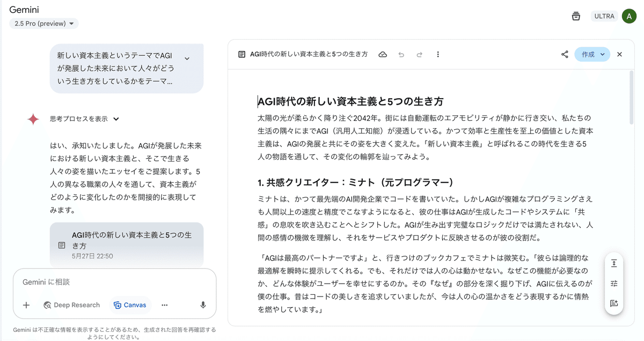
Task: Click the suggest edits icon in floating toolbar
Action: pyautogui.click(x=614, y=303)
